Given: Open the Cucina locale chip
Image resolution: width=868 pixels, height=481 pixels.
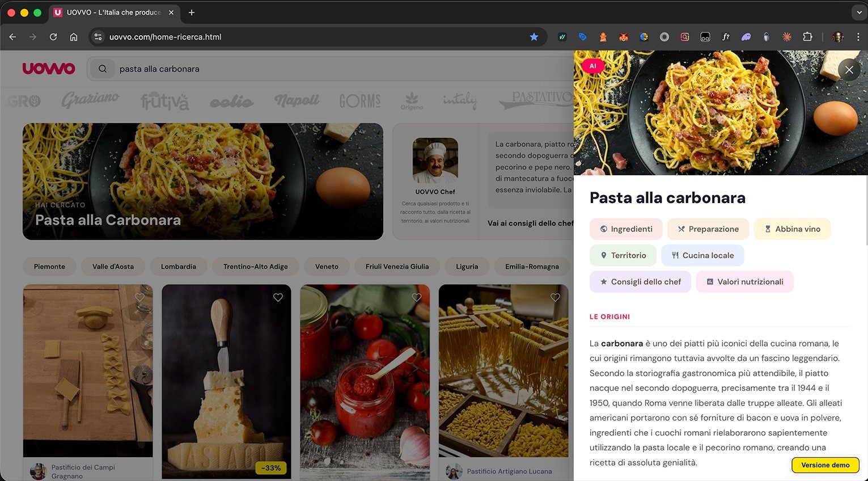Looking at the screenshot, I should pos(702,255).
